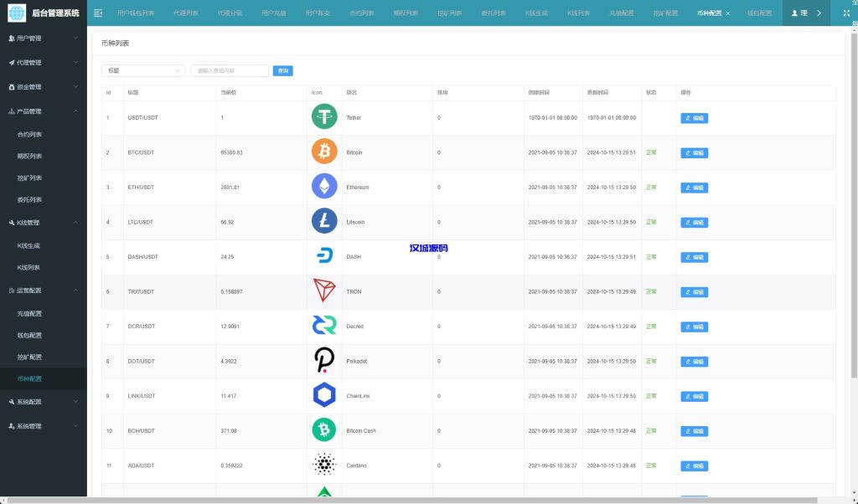Viewport: 858px width, 504px height.
Task: Close the 币种配置 tab
Action: pyautogui.click(x=727, y=14)
